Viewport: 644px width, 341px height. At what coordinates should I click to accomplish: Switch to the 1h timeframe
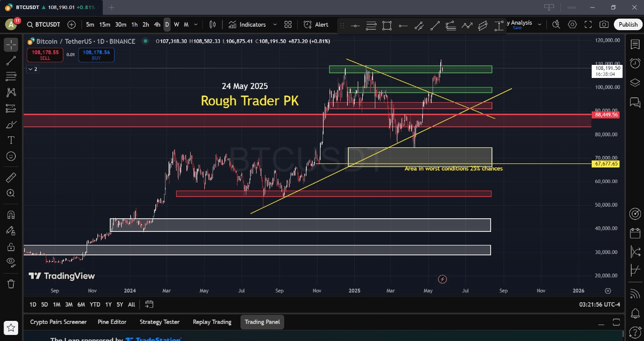(x=134, y=25)
